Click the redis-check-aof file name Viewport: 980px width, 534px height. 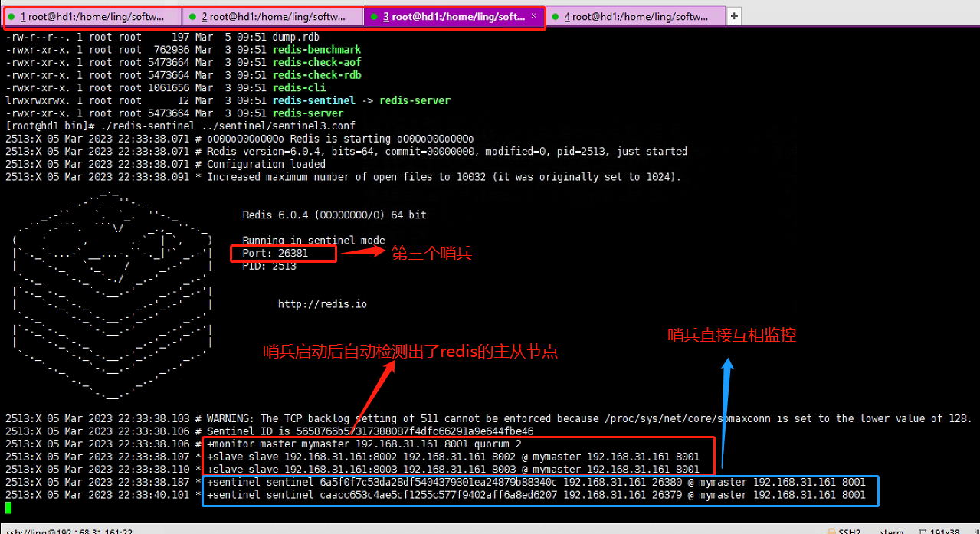[316, 62]
